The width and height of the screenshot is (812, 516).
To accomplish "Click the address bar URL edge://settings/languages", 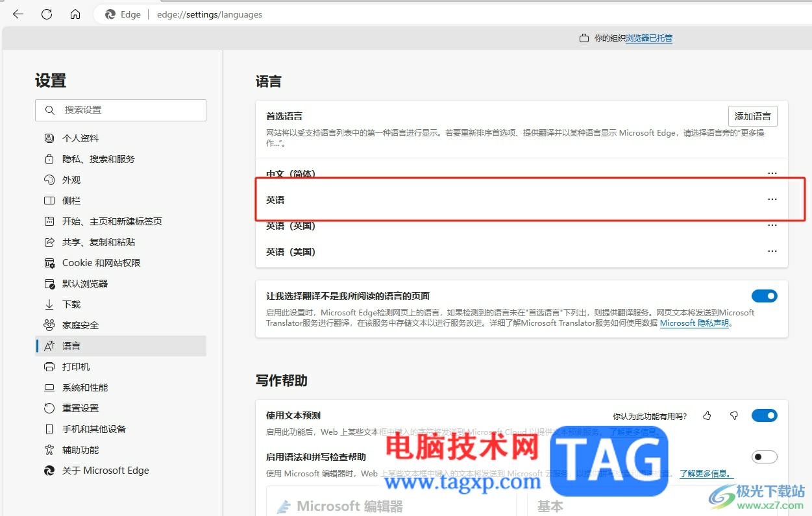I will coord(210,14).
